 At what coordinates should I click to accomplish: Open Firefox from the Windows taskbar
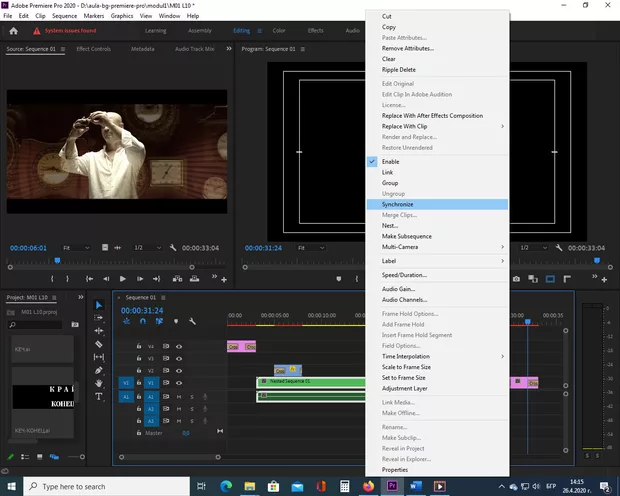pyautogui.click(x=369, y=486)
